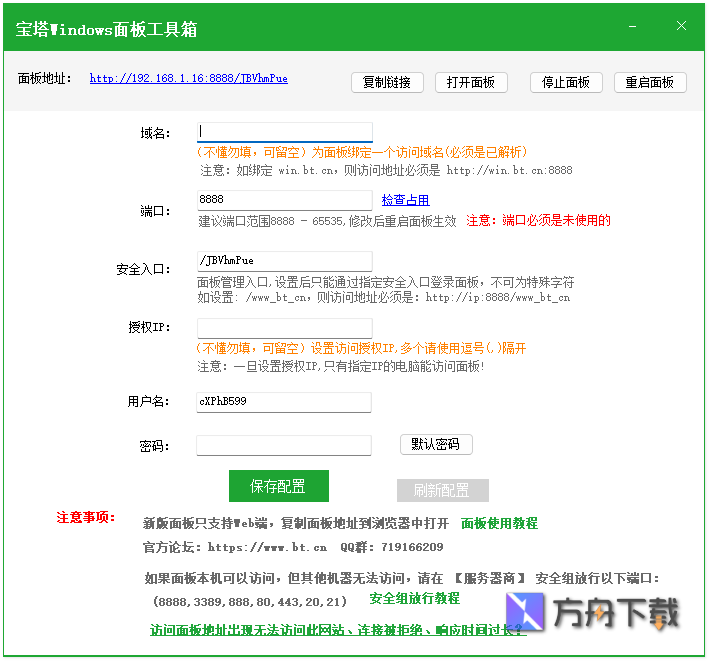Focus the 域名 input field
709x661 pixels.
point(285,132)
